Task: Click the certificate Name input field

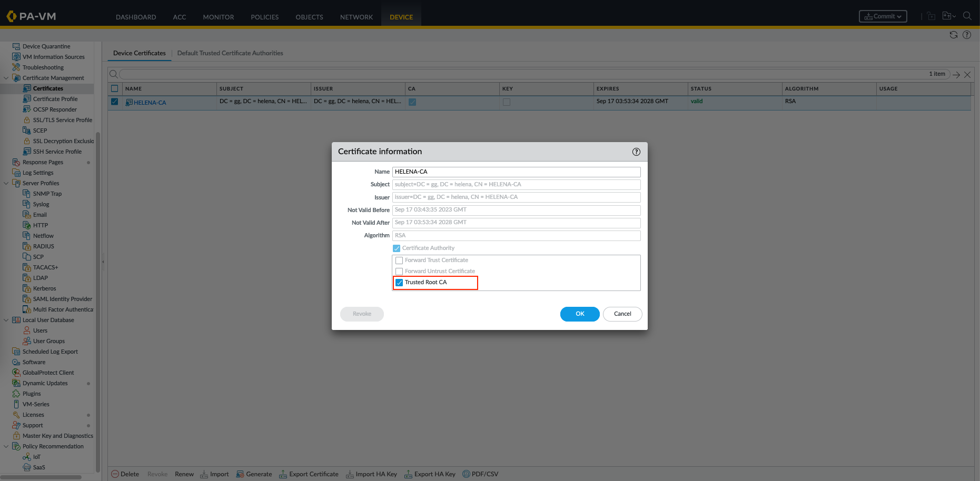Action: [516, 172]
